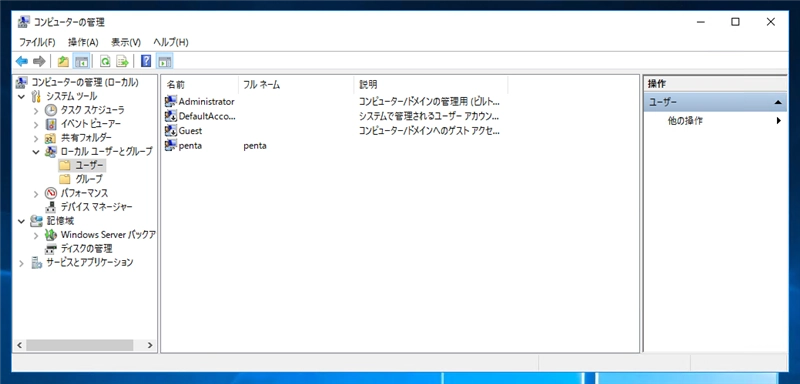
Task: Expand the サービスとアプリケーション node
Action: point(21,263)
